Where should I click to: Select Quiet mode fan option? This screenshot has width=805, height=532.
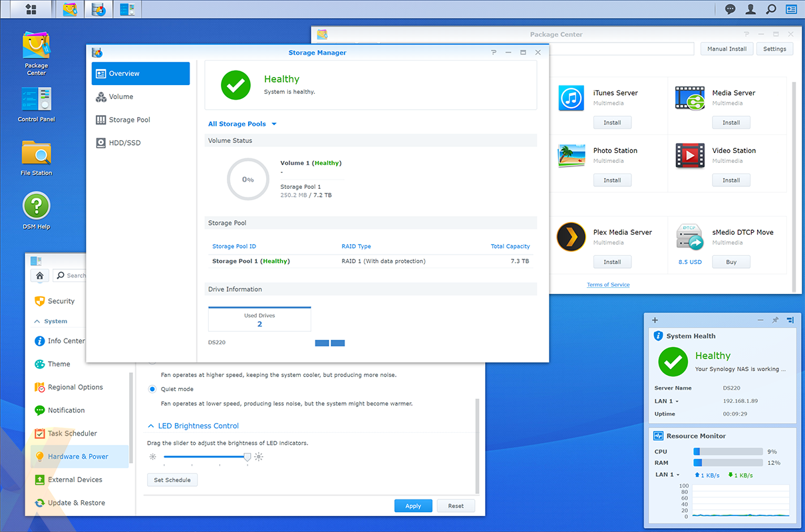pos(152,389)
